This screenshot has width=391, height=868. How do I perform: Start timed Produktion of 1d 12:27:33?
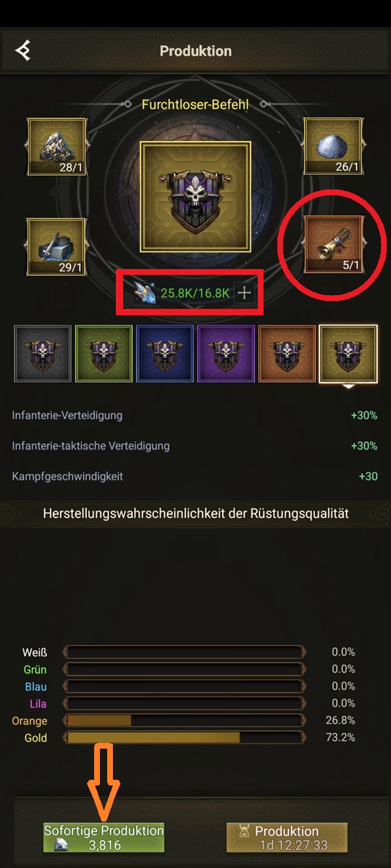(x=287, y=838)
